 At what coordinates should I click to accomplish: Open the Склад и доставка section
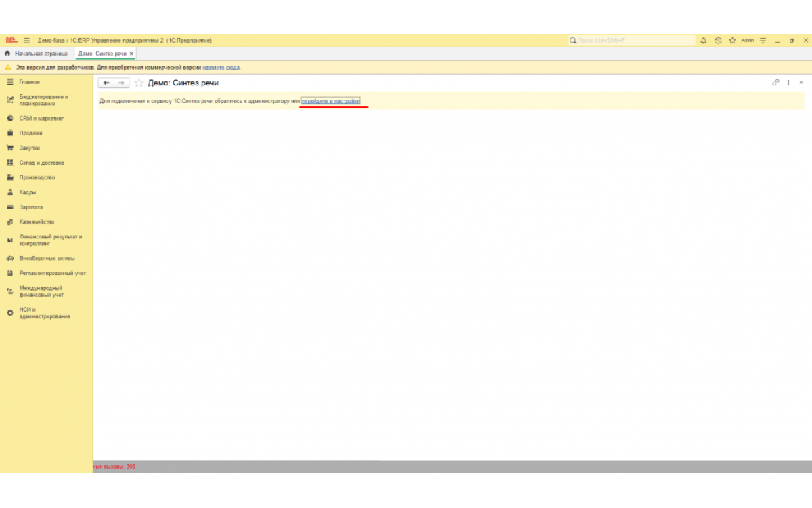tap(41, 163)
